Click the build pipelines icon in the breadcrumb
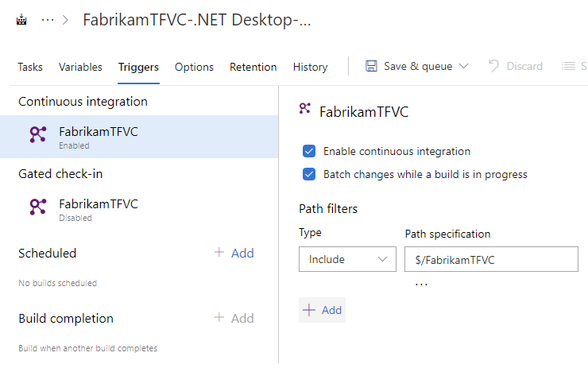 21,20
